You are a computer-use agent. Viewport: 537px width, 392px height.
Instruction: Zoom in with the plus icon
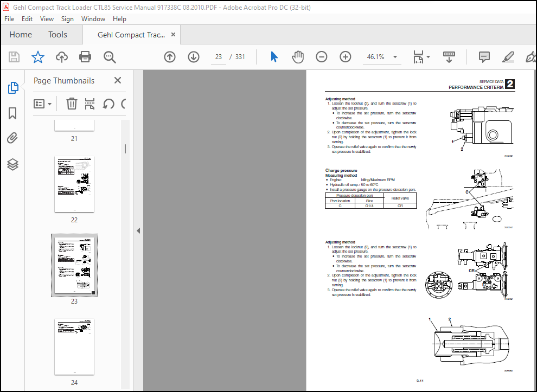click(345, 57)
